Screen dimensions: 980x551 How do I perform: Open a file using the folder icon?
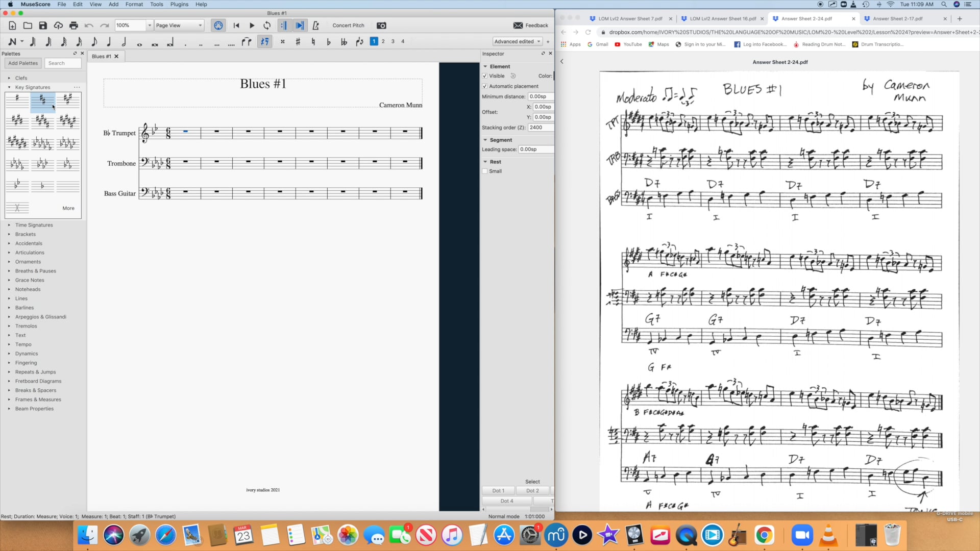coord(28,26)
